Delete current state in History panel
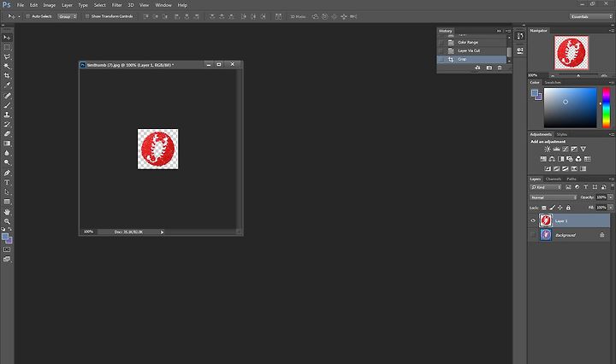The image size is (616, 364). coord(500,68)
